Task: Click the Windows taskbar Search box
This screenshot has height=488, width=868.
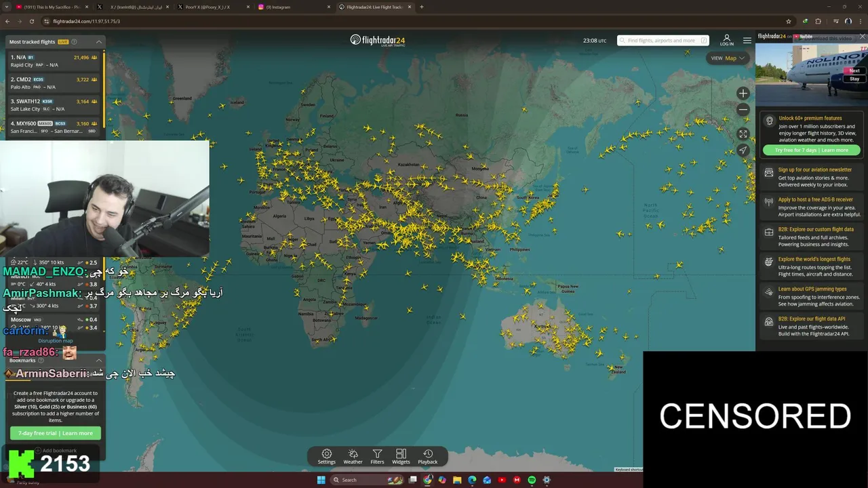Action: point(366,480)
